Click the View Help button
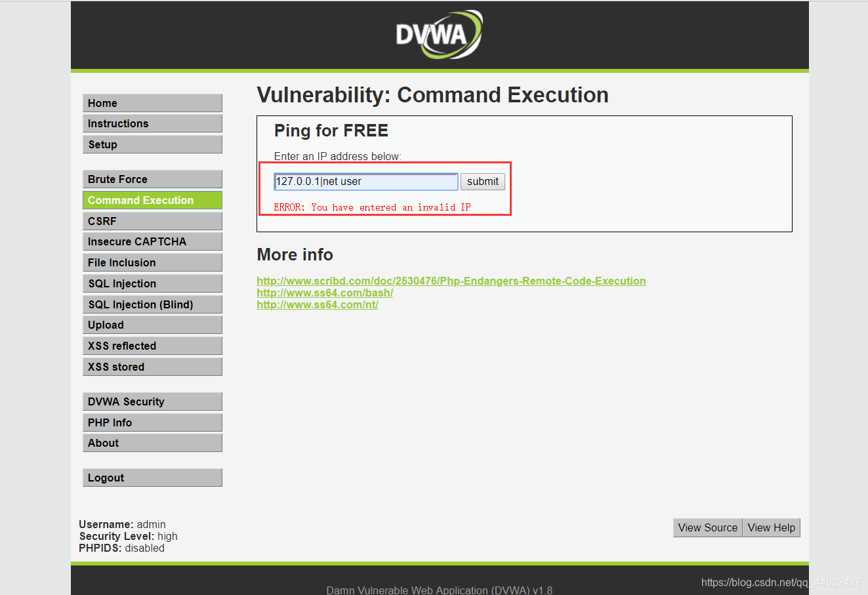The width and height of the screenshot is (868, 595). pyautogui.click(x=772, y=527)
